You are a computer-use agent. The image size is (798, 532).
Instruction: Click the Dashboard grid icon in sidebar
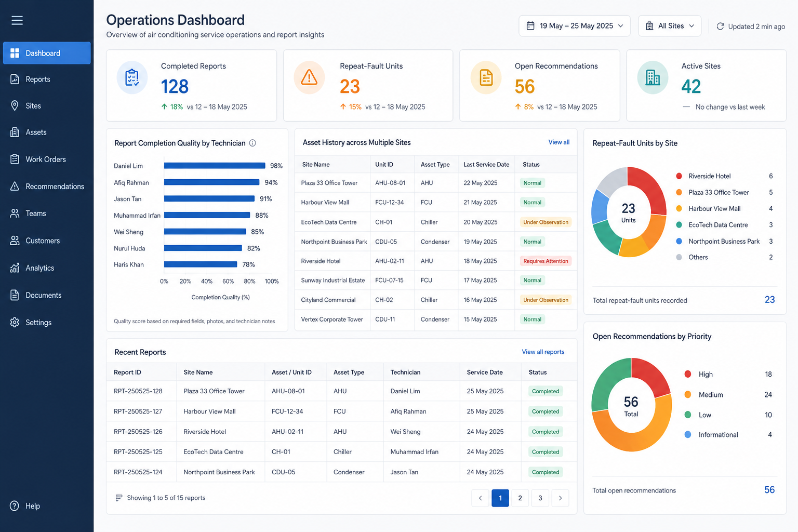15,53
